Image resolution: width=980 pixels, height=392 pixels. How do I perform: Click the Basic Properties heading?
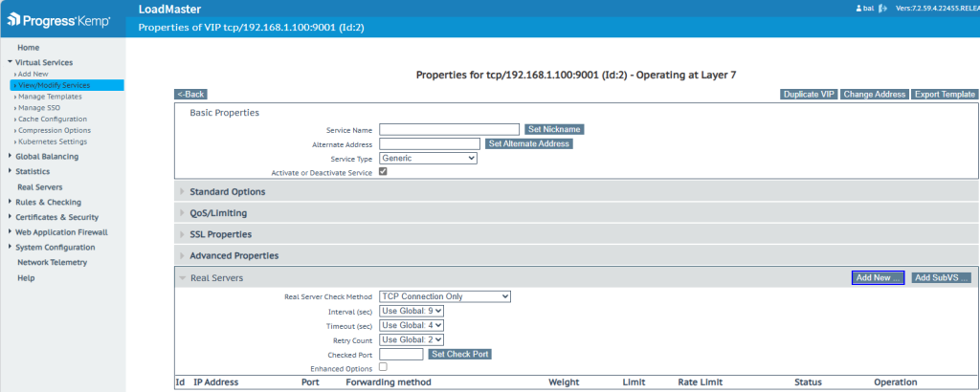[224, 113]
